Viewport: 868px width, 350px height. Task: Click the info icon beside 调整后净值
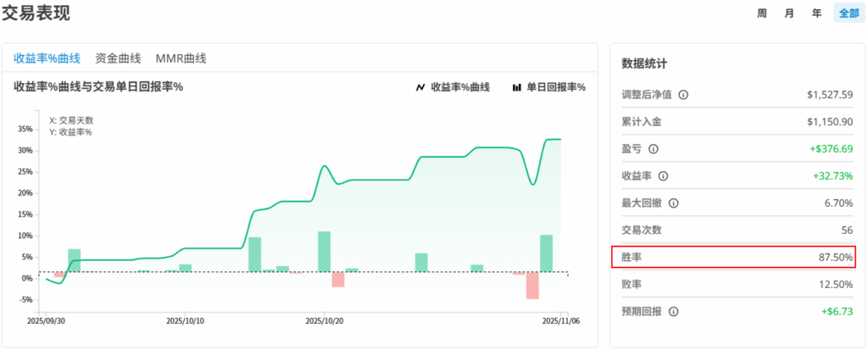pos(683,95)
